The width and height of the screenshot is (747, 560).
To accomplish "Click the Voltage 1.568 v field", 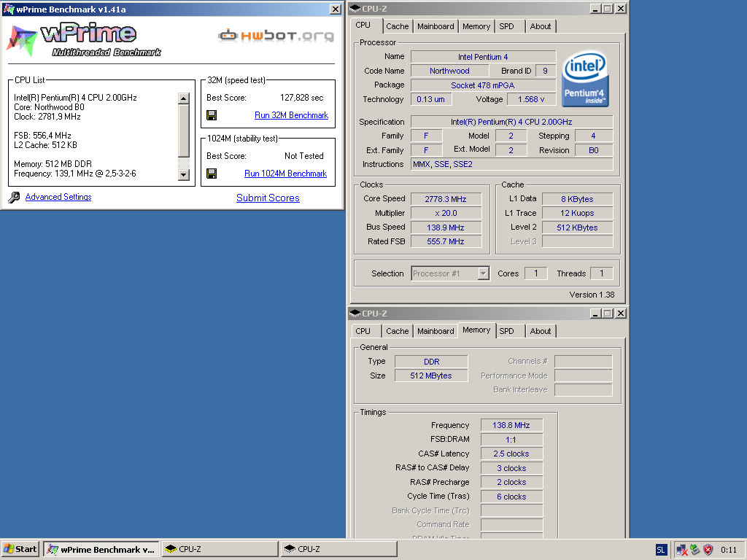I will point(531,99).
